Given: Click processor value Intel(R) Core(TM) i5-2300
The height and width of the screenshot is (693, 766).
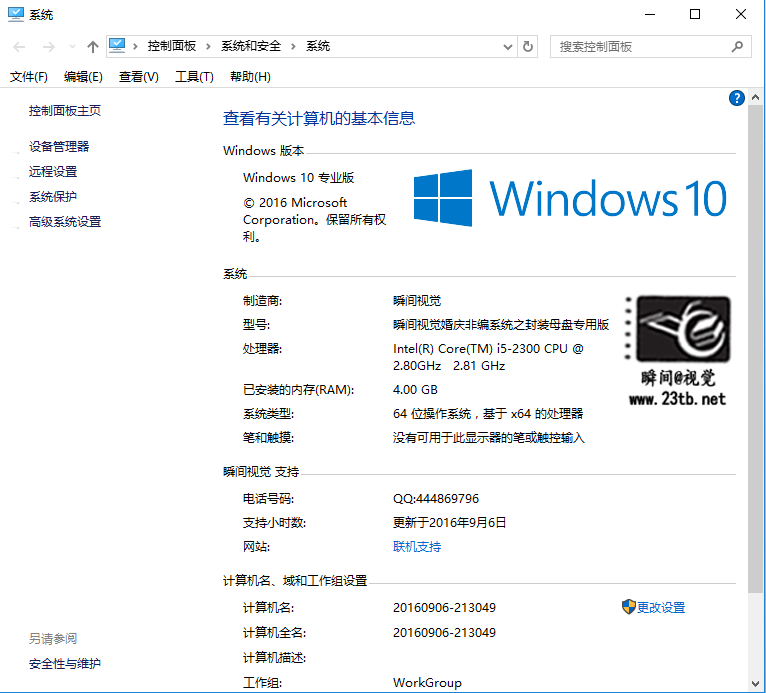Looking at the screenshot, I should tap(488, 357).
